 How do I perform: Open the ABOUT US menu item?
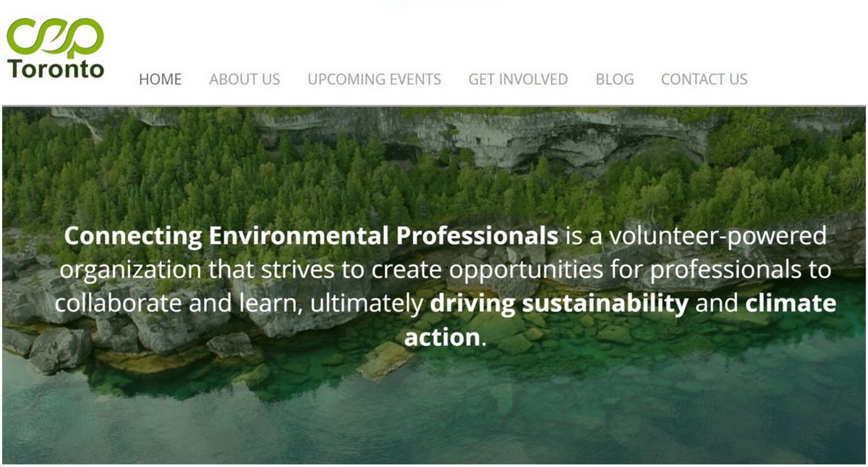(x=244, y=80)
